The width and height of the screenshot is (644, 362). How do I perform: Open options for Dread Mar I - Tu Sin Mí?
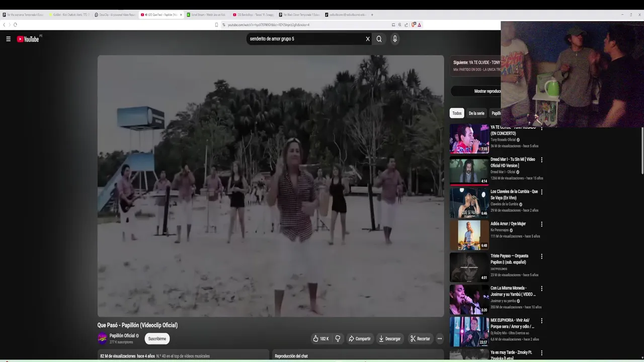[x=541, y=160]
